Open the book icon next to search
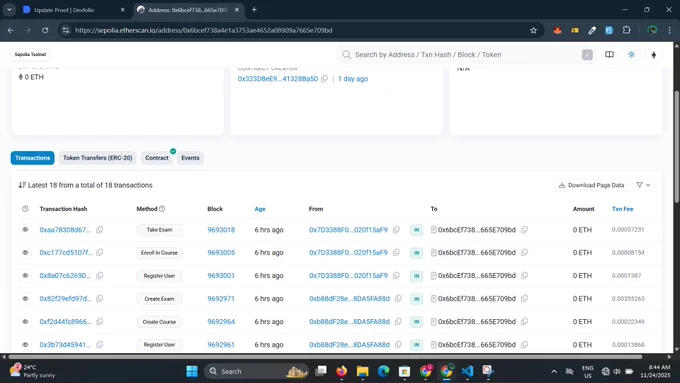 tap(609, 55)
